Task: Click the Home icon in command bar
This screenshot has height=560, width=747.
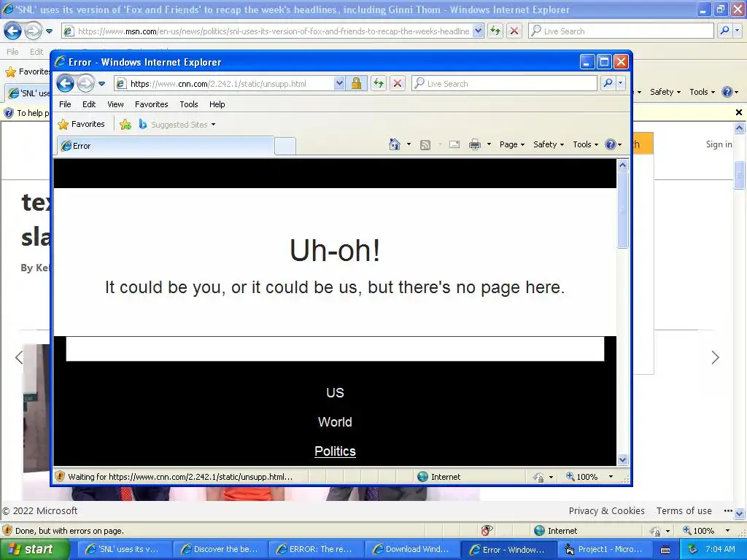Action: click(x=395, y=144)
